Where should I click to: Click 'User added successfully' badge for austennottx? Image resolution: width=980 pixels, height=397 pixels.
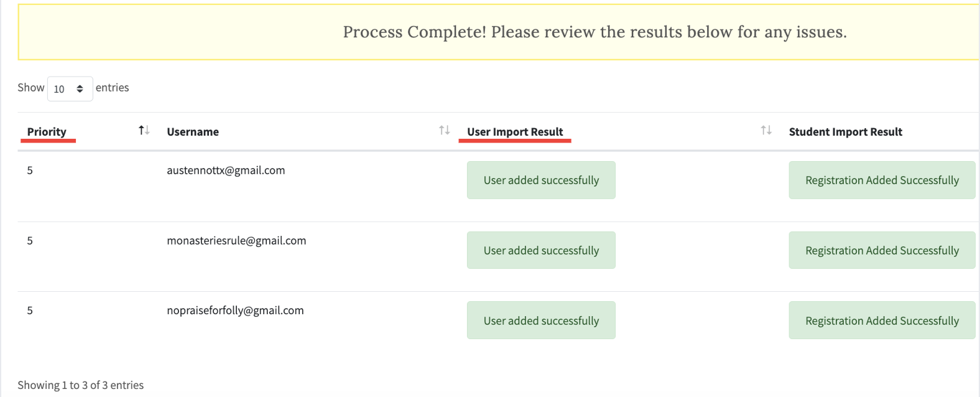541,180
